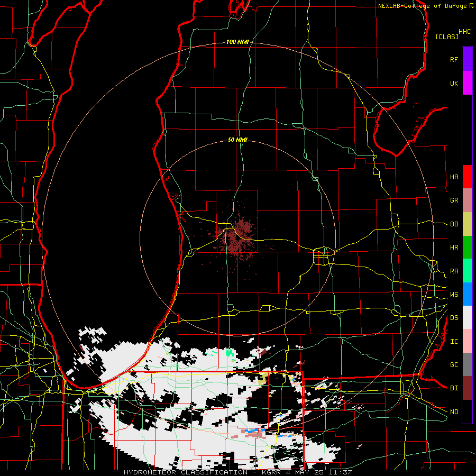Viewport: 476px width, 476px height.
Task: Select the WS blue legend swatch
Action: [x=467, y=294]
